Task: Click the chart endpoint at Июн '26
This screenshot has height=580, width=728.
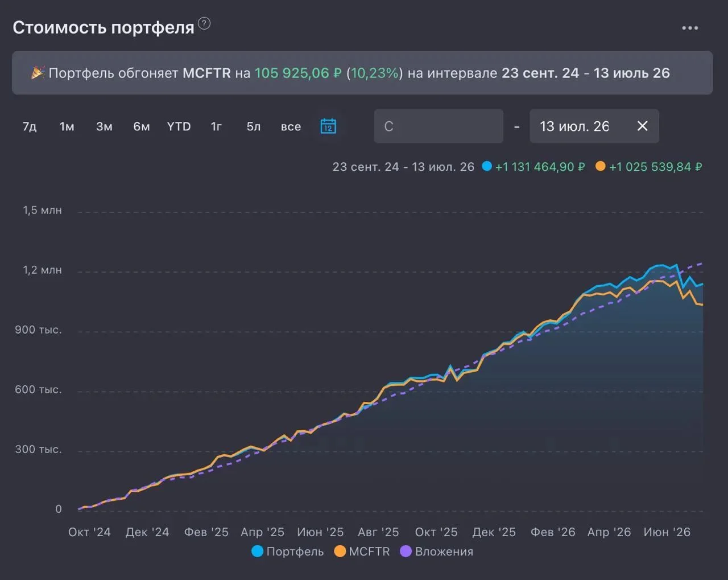Action: (667, 532)
